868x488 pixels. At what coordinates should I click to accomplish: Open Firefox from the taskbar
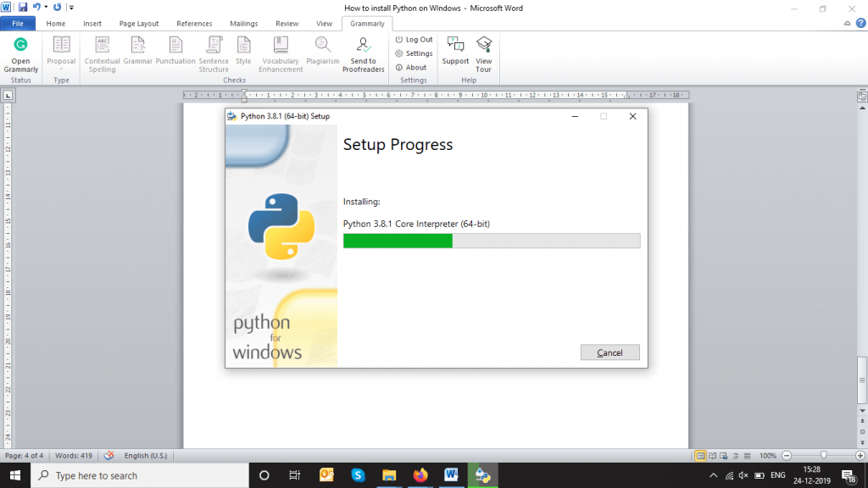pos(420,475)
